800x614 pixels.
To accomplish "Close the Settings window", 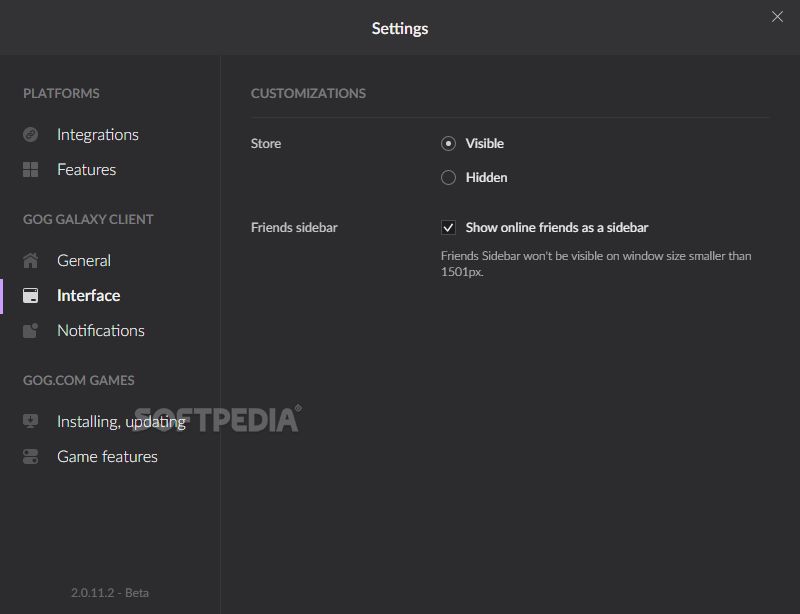I will point(777,17).
